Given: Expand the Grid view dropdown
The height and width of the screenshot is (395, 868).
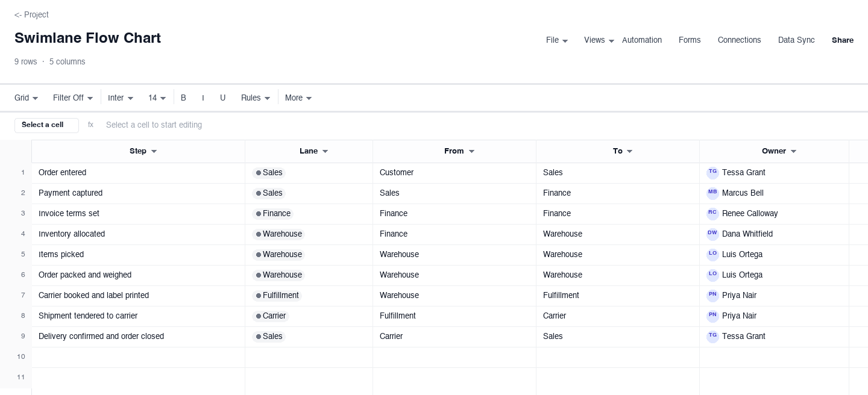Looking at the screenshot, I should coord(27,98).
